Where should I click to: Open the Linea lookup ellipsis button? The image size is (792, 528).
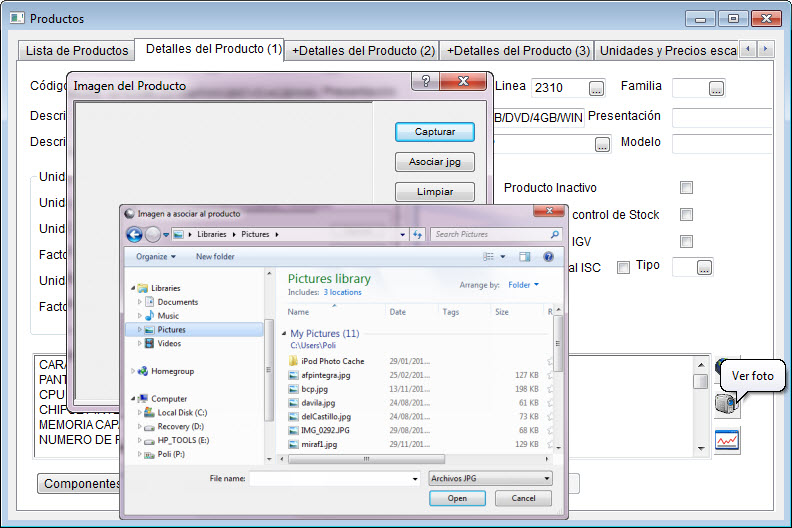pyautogui.click(x=596, y=89)
